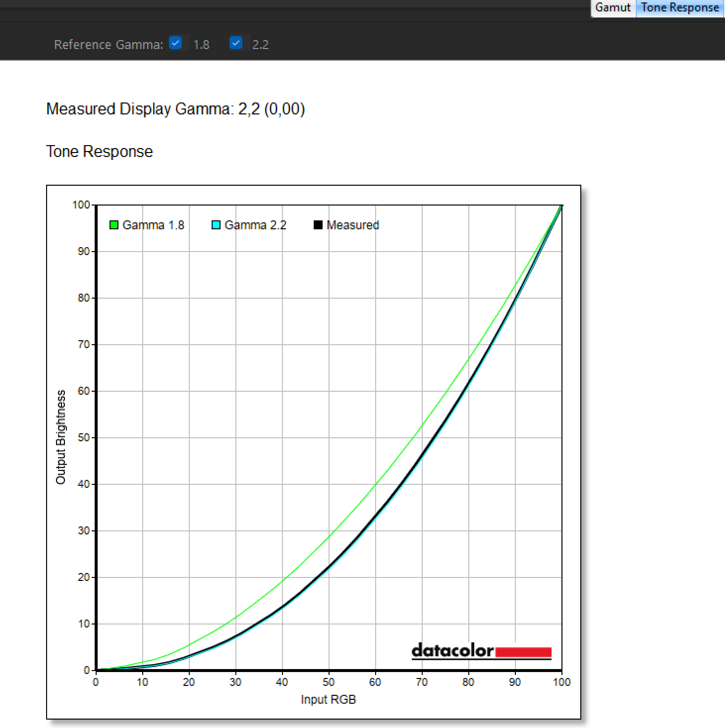Click the black Measured legend swatch
The image size is (725, 728).
(x=318, y=225)
